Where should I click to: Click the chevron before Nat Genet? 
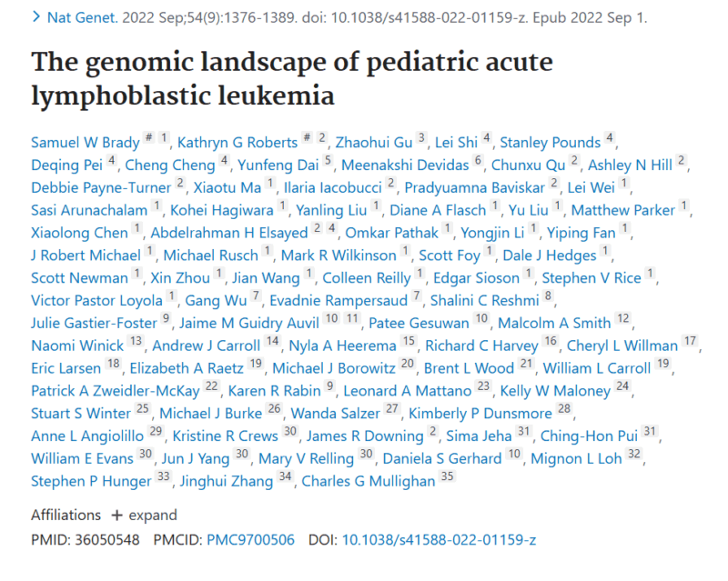36,17
